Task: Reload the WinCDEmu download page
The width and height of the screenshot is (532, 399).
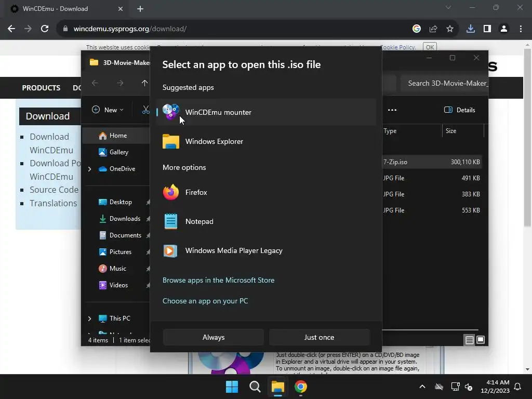Action: pos(45,29)
